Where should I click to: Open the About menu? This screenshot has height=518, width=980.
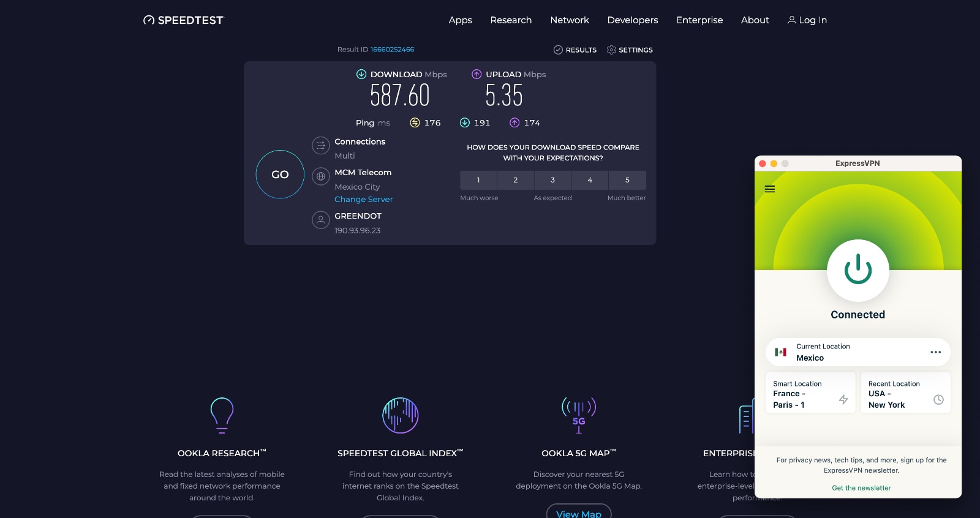click(x=755, y=20)
